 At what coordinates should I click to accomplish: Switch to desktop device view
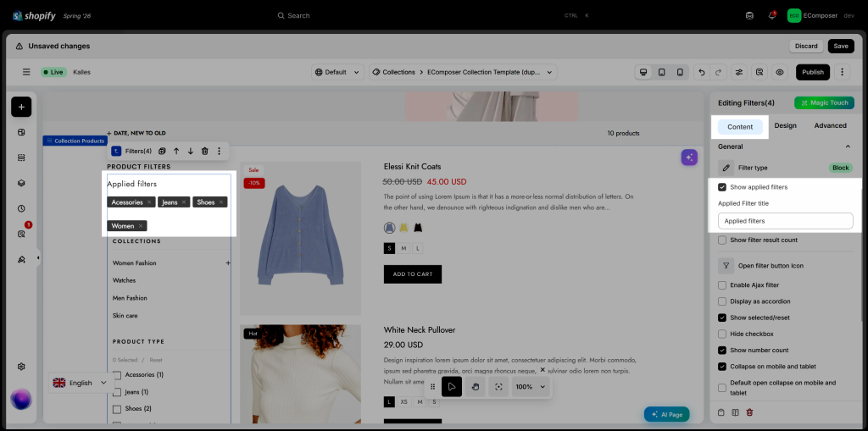click(x=643, y=72)
